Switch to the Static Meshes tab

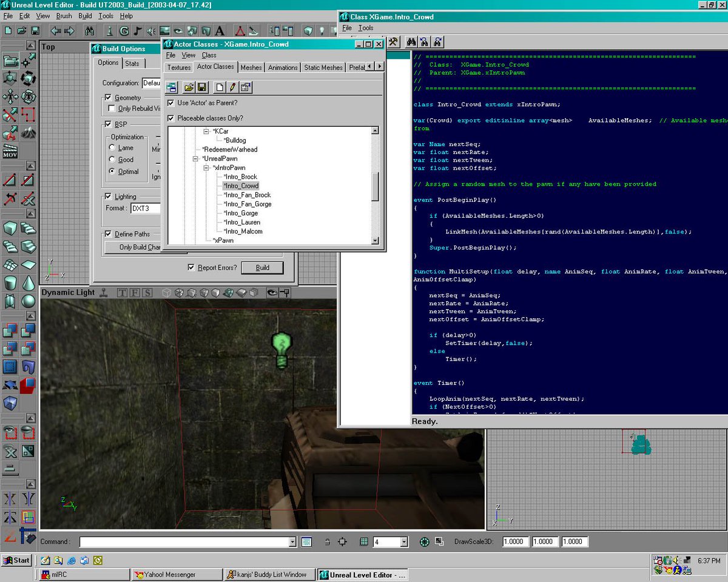pos(323,67)
